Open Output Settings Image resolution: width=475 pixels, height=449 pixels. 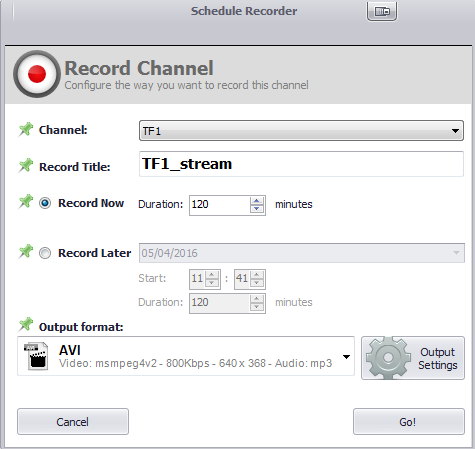(413, 358)
